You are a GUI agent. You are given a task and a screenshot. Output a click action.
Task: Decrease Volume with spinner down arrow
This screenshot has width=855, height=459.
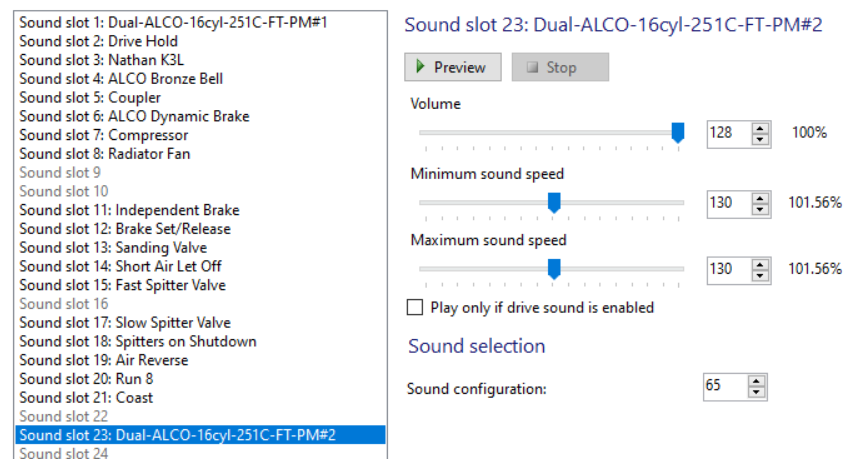[x=761, y=139]
